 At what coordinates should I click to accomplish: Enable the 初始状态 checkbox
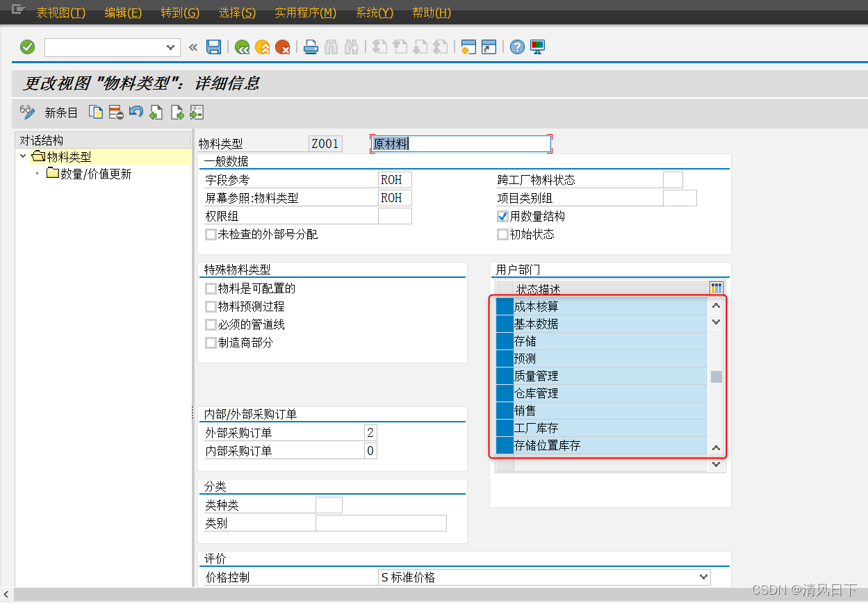pyautogui.click(x=502, y=234)
